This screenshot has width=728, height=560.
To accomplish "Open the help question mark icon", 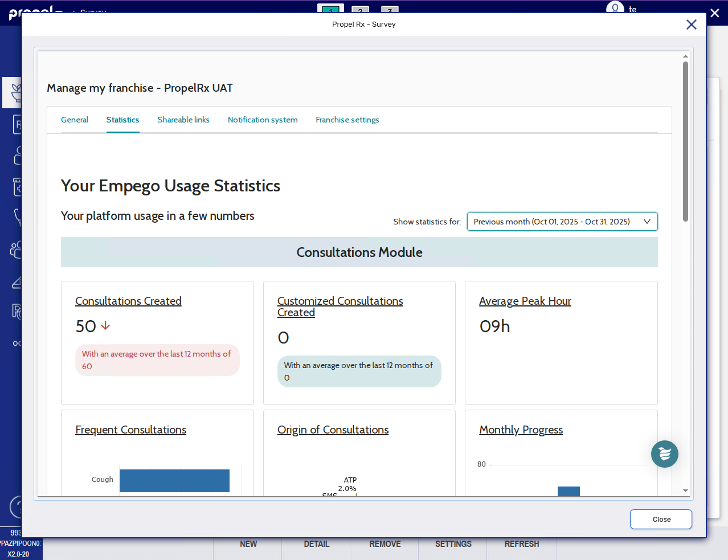I will click(17, 506).
